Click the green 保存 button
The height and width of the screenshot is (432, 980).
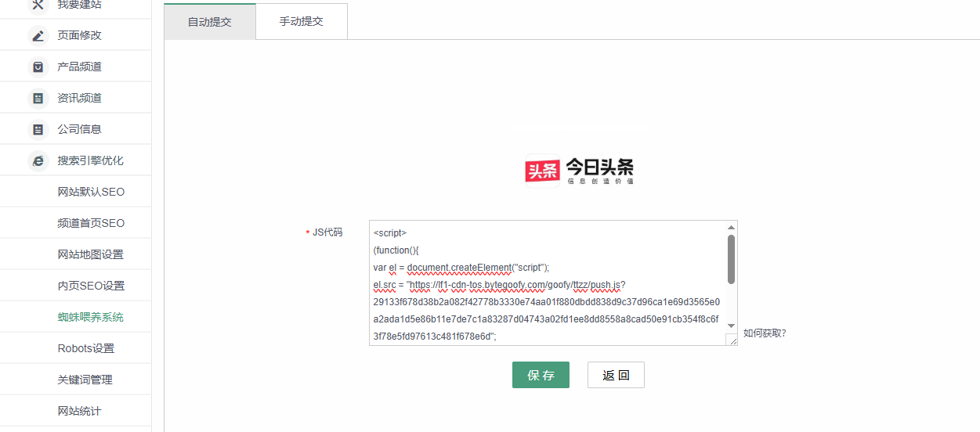[x=541, y=375]
